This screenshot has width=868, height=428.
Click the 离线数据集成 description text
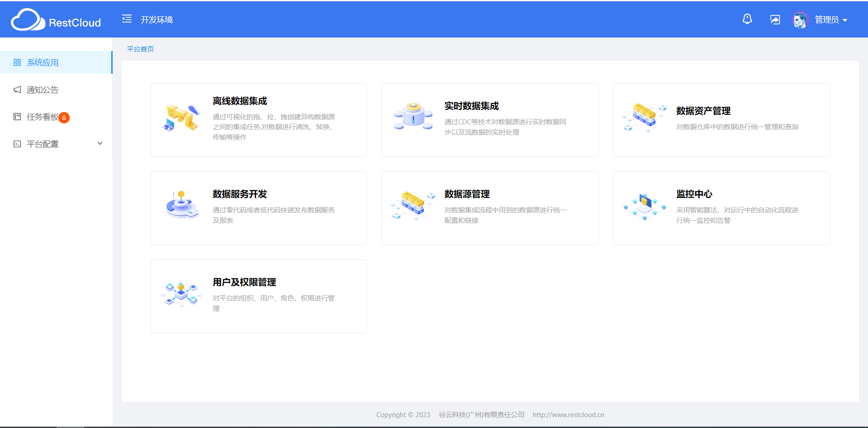click(x=274, y=127)
